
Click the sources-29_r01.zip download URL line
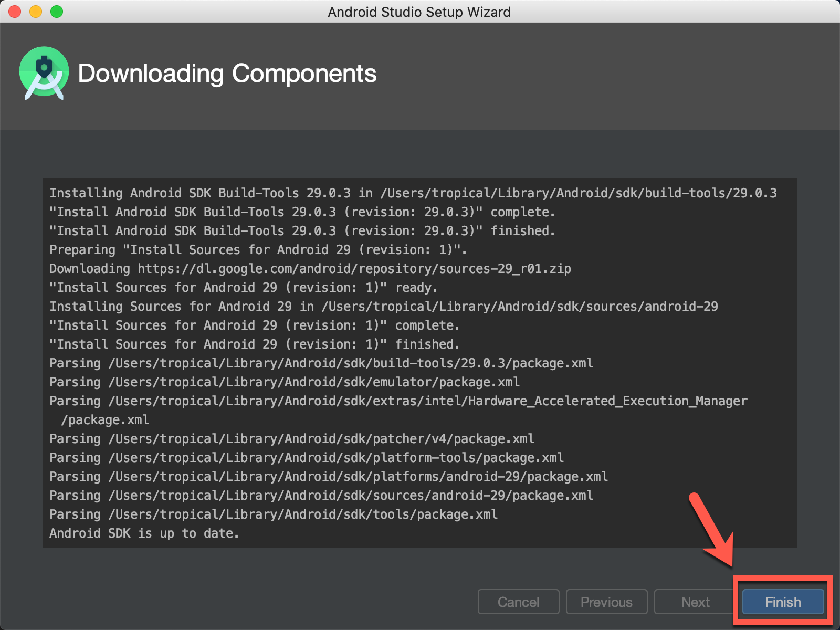[310, 269]
